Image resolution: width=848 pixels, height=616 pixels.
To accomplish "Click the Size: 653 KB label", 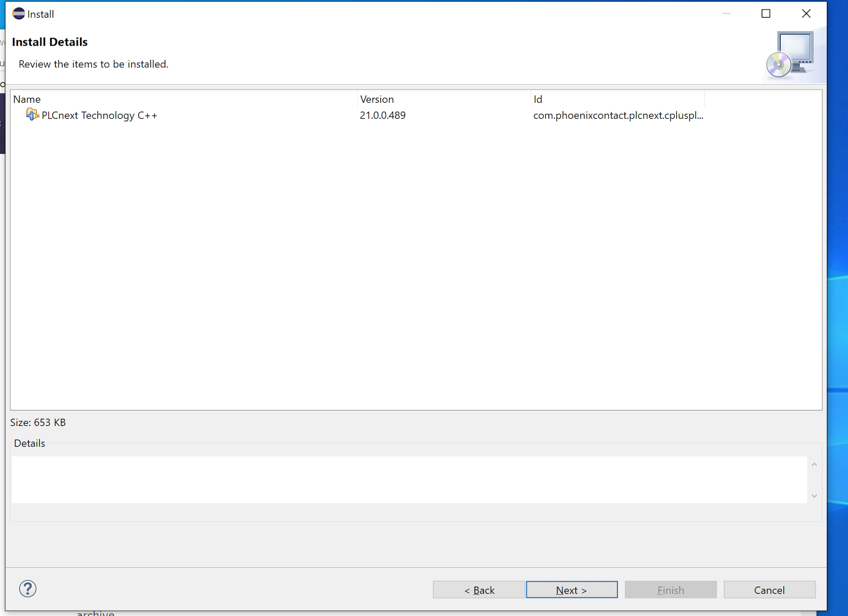I will tap(38, 423).
